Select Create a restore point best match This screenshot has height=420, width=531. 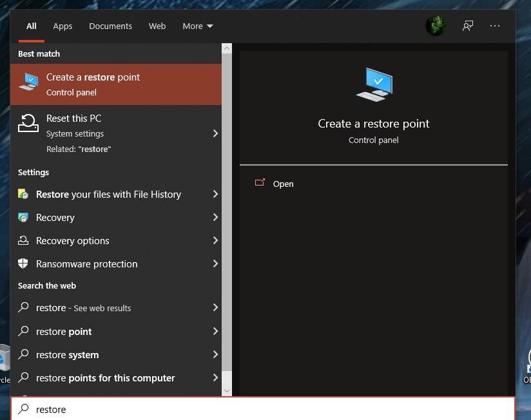pyautogui.click(x=116, y=84)
